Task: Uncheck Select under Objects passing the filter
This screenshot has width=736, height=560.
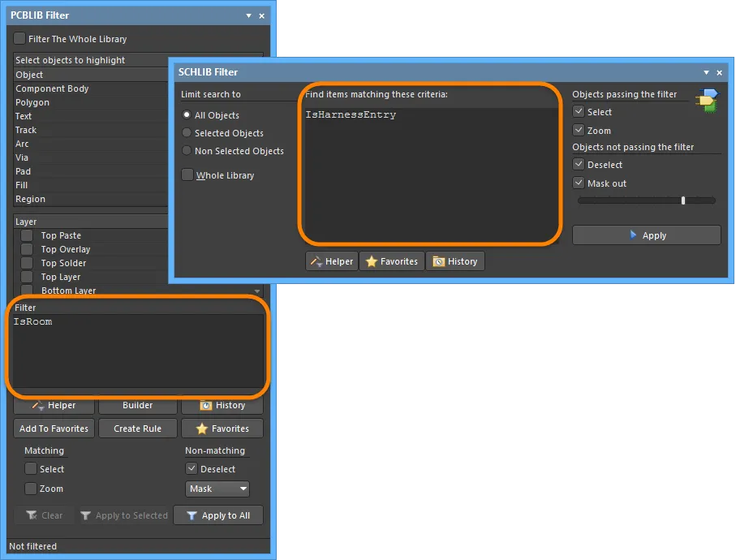Action: point(579,112)
